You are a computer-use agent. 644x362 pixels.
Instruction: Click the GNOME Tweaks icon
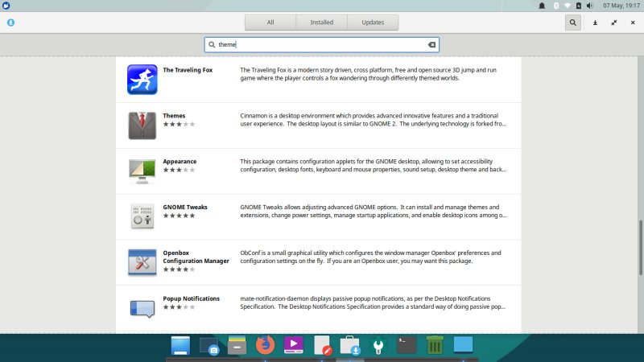tap(142, 216)
